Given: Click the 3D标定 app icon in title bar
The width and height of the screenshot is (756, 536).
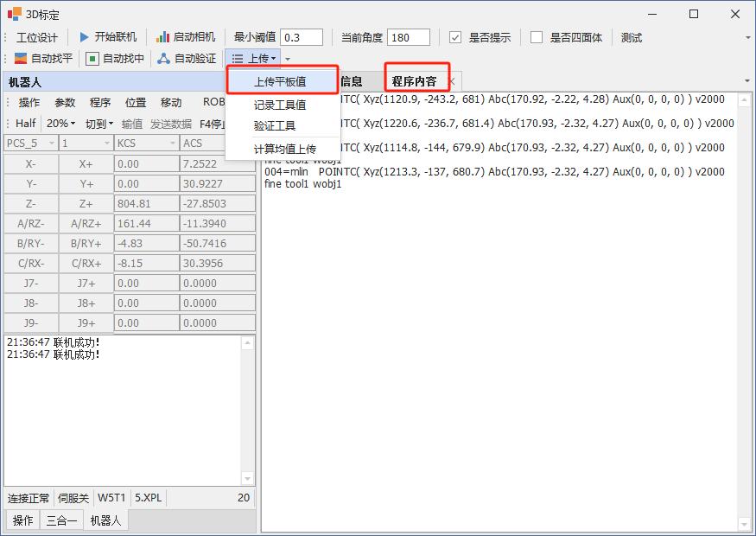Looking at the screenshot, I should click(15, 14).
